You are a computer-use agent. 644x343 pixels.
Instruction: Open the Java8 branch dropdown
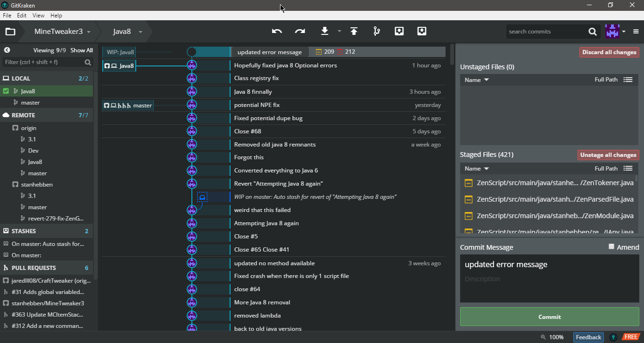point(127,32)
